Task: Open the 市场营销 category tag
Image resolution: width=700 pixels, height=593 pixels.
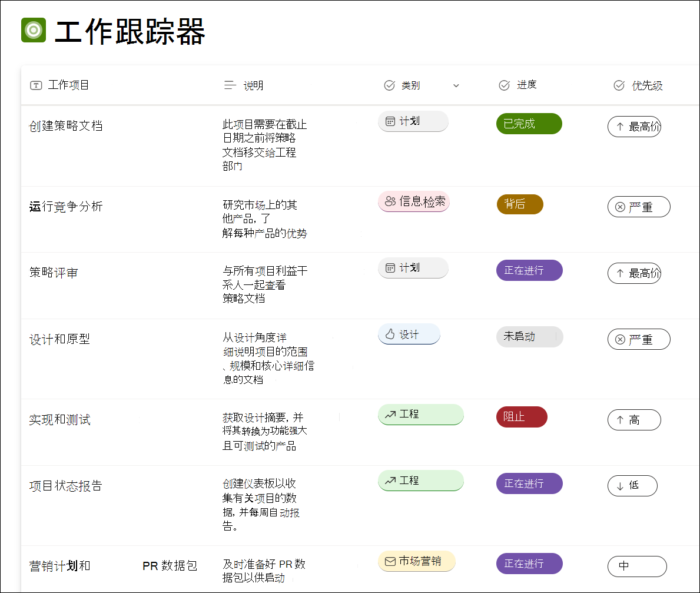Action: (416, 561)
